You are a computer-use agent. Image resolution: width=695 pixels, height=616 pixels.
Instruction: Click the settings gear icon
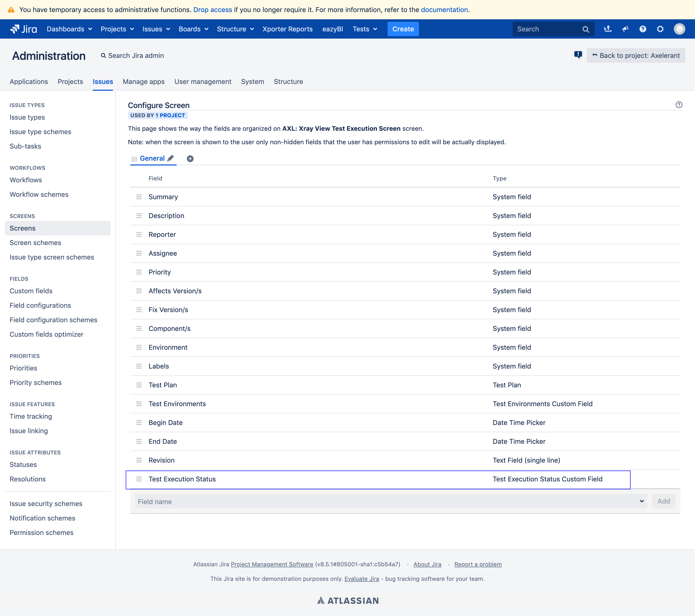click(660, 28)
